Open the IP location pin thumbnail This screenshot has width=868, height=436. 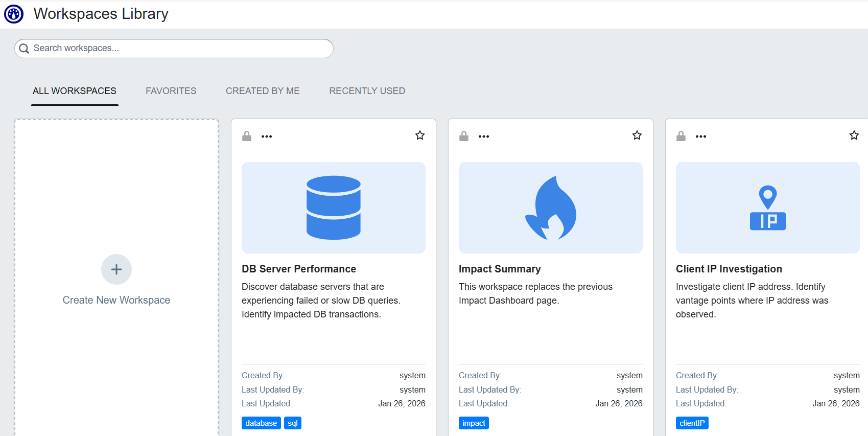pyautogui.click(x=767, y=208)
